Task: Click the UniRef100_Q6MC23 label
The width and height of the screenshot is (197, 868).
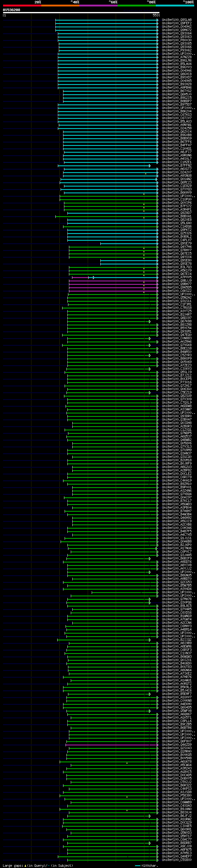Action: pyautogui.click(x=177, y=182)
